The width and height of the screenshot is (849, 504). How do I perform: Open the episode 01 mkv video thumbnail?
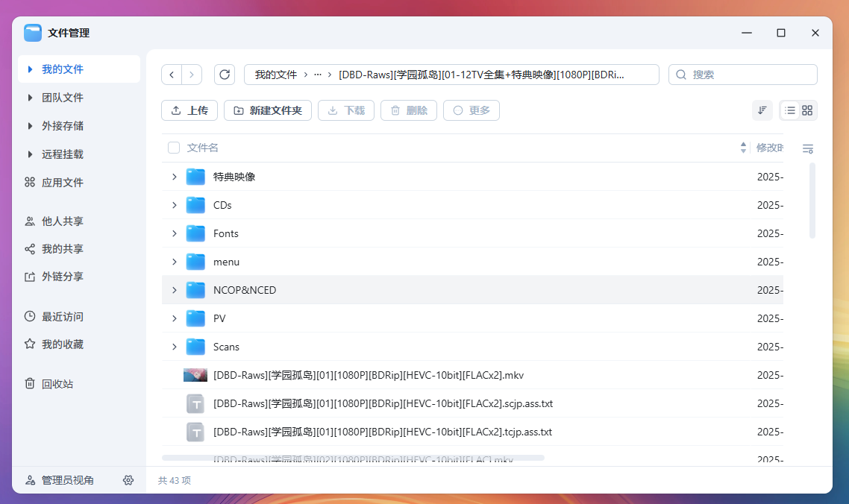click(195, 375)
